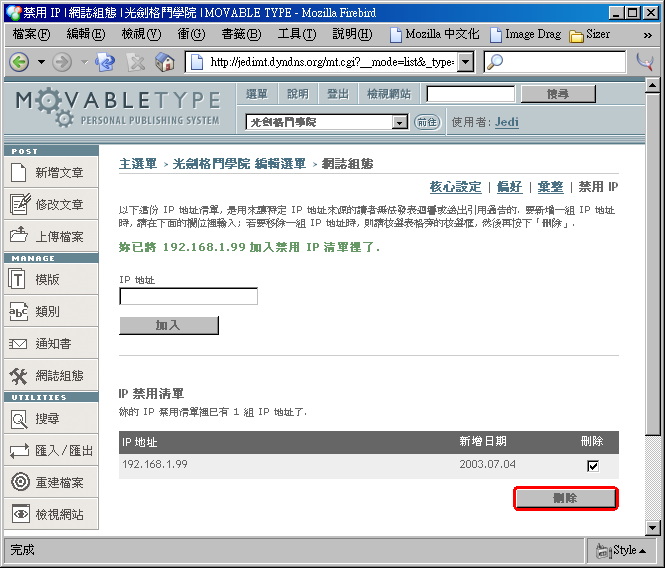
Task: Open the Jedi user link
Action: click(x=507, y=122)
